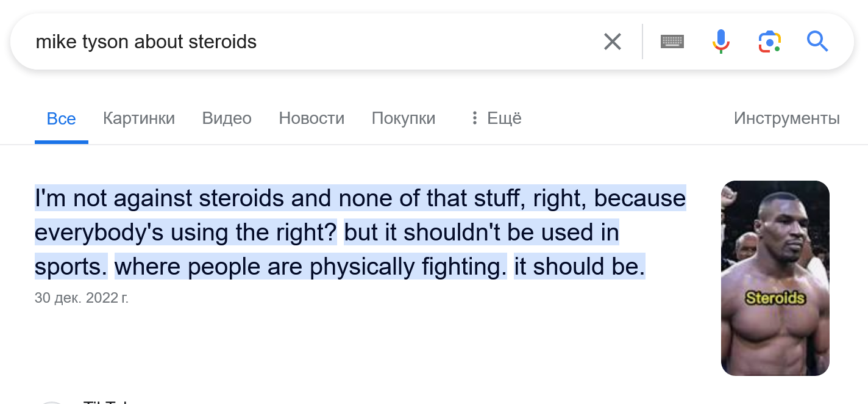
Task: Start voice search with the microphone icon
Action: [x=720, y=41]
